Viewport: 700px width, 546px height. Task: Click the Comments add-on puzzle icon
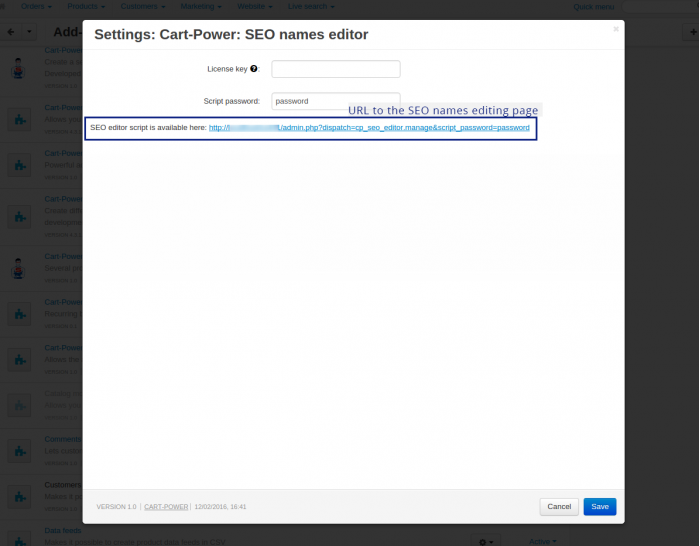tap(20, 451)
